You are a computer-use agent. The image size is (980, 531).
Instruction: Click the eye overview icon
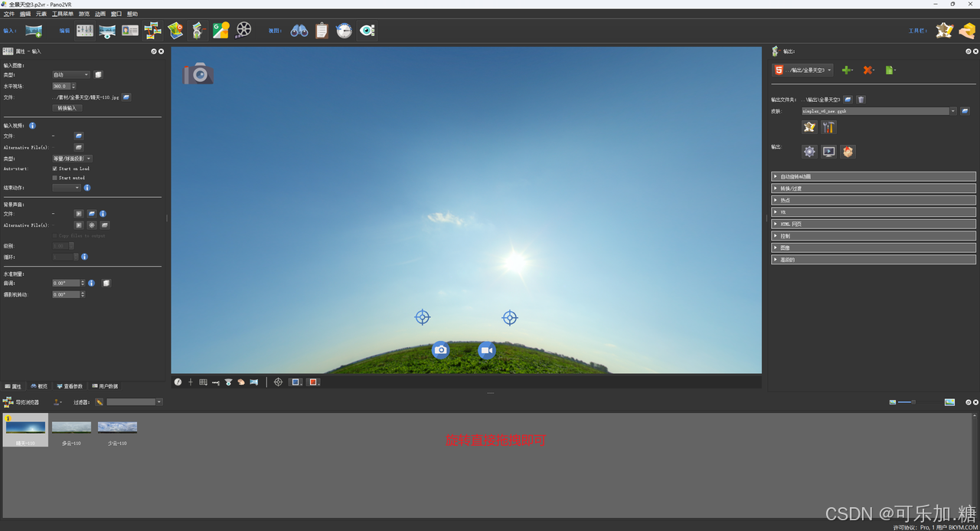coord(367,31)
